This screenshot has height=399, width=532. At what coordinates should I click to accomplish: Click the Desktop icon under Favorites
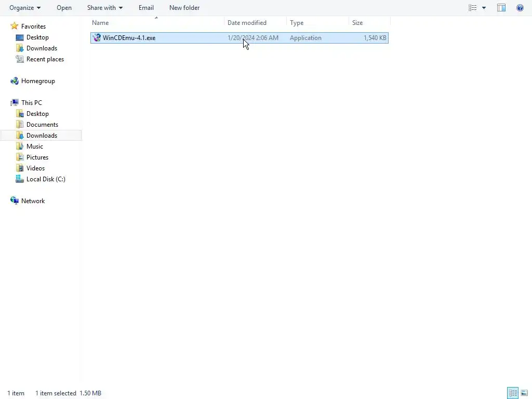pos(20,37)
